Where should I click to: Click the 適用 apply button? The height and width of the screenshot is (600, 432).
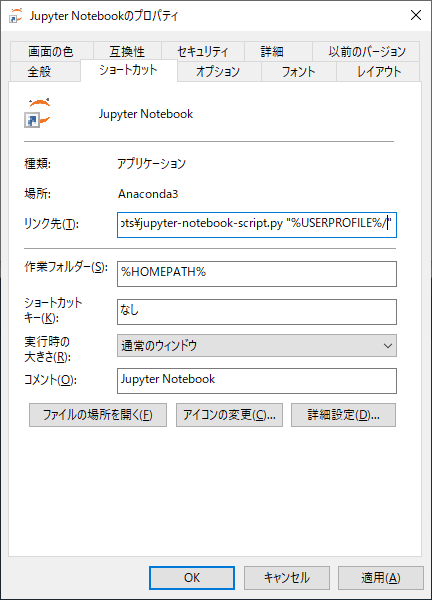pos(381,578)
